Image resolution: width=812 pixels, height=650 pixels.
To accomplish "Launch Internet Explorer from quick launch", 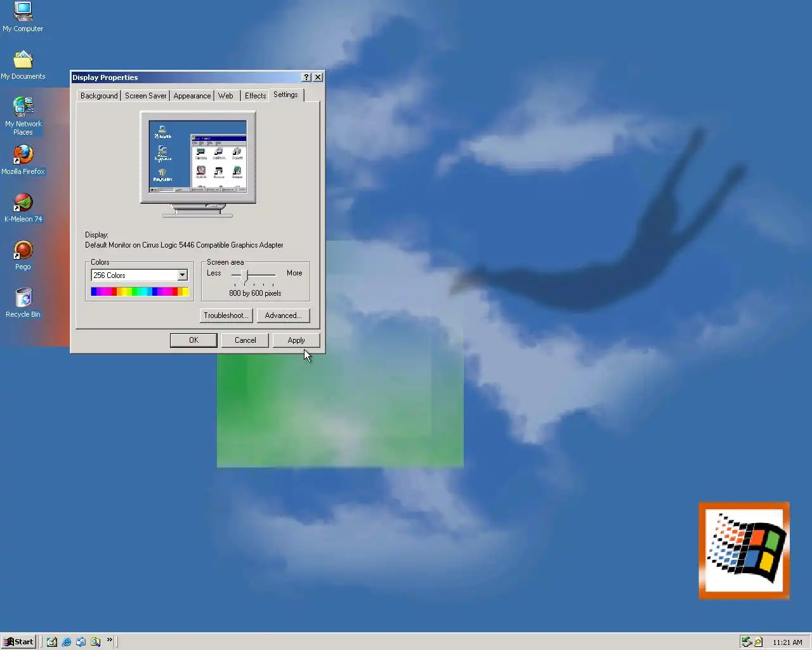I will pos(67,642).
